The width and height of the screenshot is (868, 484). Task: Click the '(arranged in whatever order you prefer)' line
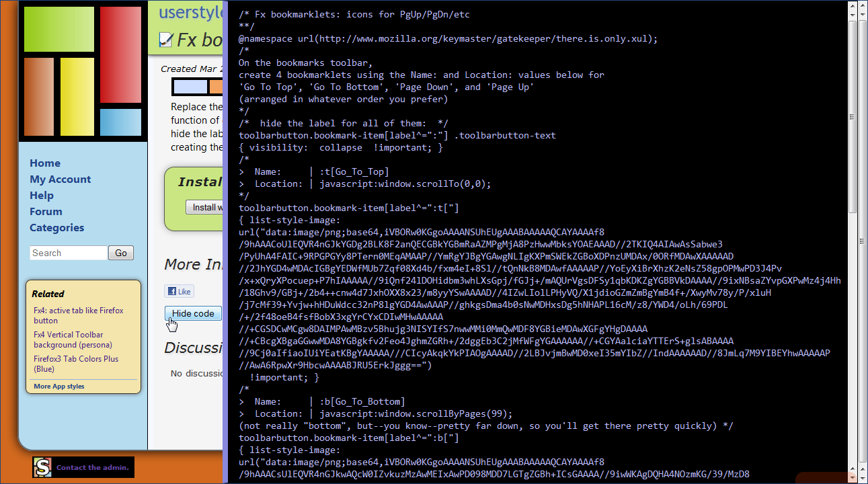coord(343,99)
